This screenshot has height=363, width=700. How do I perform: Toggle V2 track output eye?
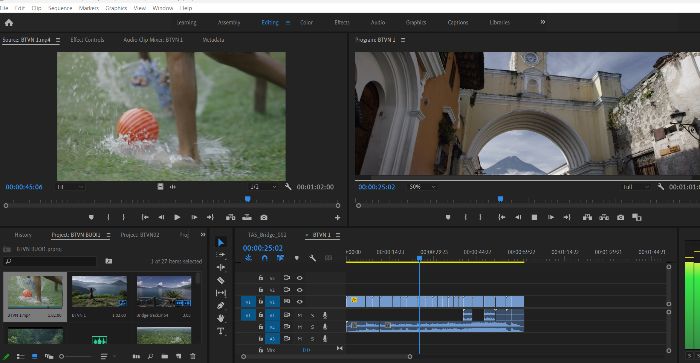(x=300, y=290)
